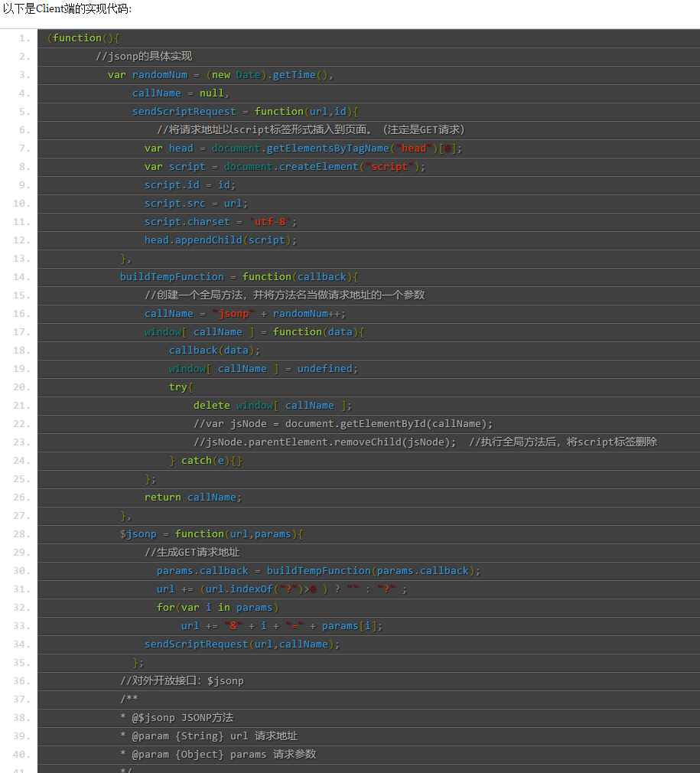Click line number 7 in the gutter
This screenshot has width=700, height=773.
(x=24, y=148)
